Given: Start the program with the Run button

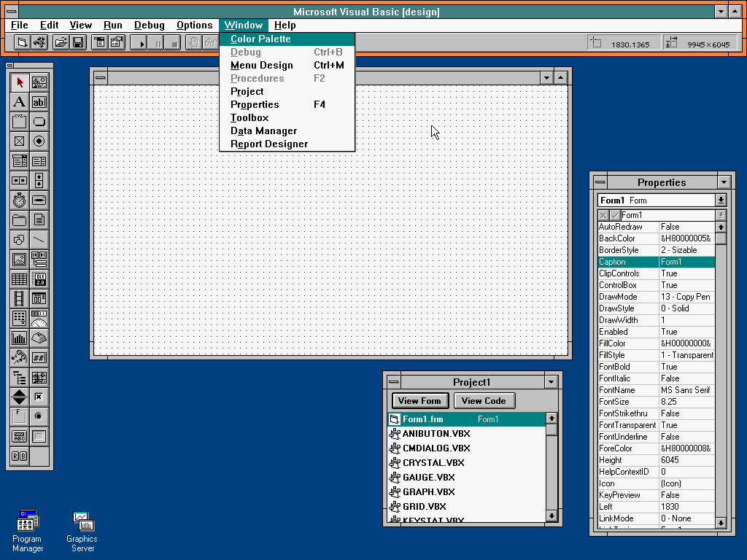Looking at the screenshot, I should tap(138, 43).
